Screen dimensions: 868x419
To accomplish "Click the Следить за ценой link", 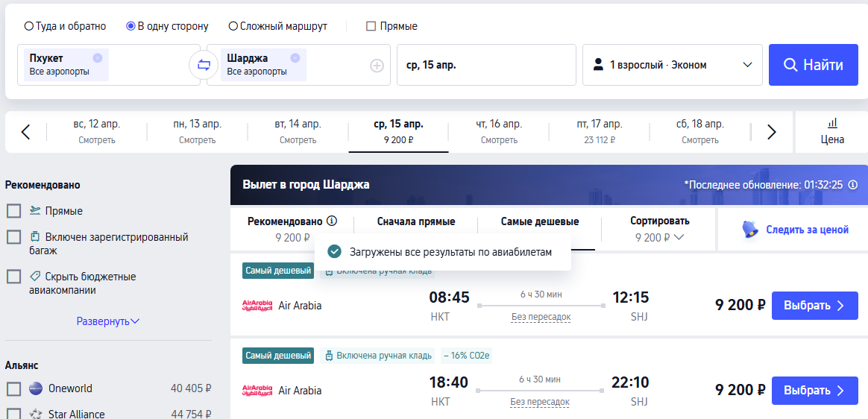I will pos(795,230).
